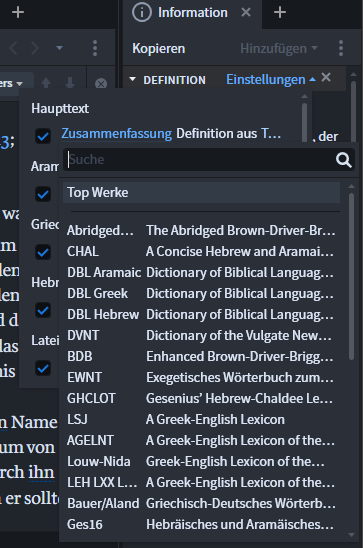Select GHCLOT Gesenius' Hebrew-Chaldee Lexicon

coord(201,398)
